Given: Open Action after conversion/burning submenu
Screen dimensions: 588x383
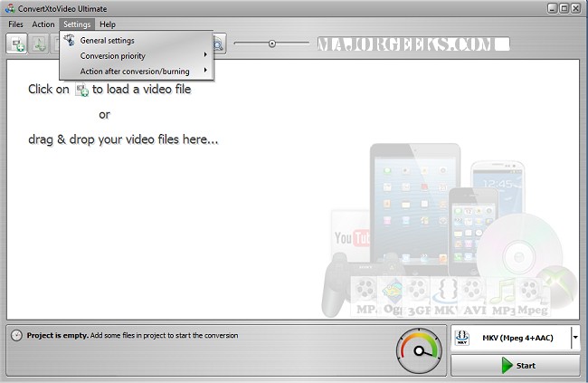Looking at the screenshot, I should coord(137,71).
